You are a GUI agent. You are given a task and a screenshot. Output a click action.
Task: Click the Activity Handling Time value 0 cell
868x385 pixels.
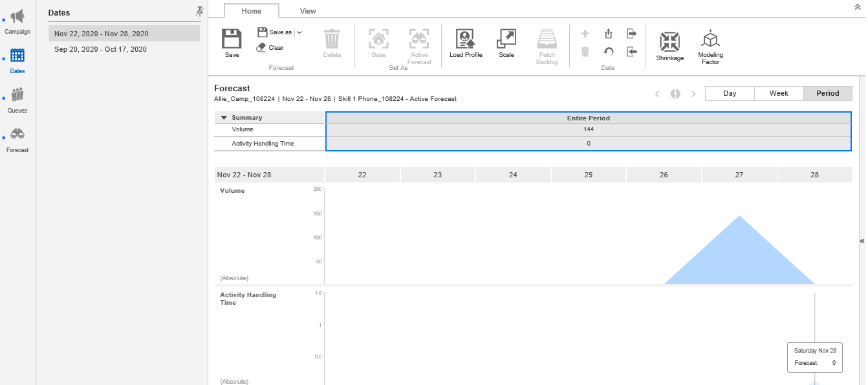click(x=589, y=144)
